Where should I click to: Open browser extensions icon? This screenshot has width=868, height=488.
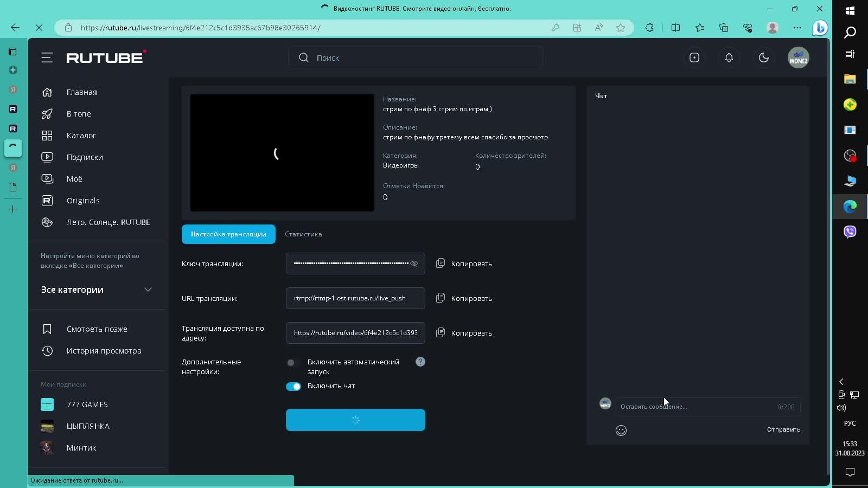(649, 28)
